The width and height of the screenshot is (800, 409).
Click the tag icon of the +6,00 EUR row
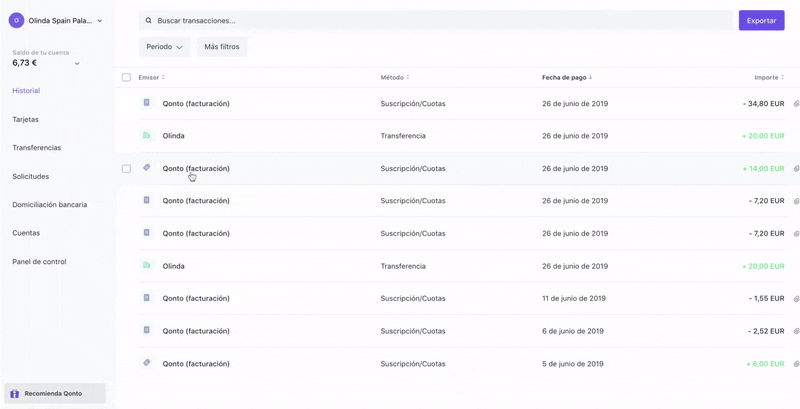146,363
